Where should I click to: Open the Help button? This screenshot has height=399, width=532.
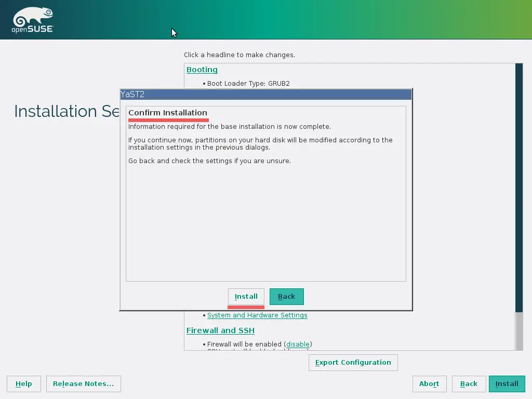point(24,384)
